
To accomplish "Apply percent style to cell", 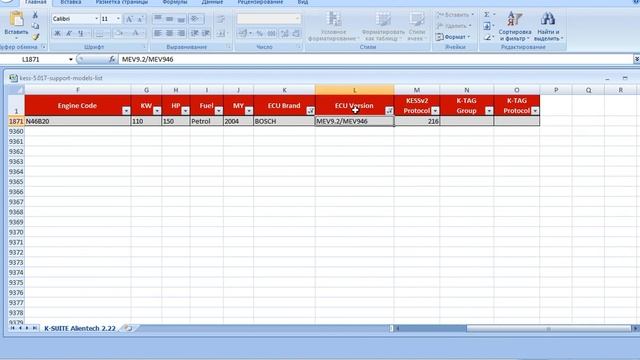I will pyautogui.click(x=260, y=33).
